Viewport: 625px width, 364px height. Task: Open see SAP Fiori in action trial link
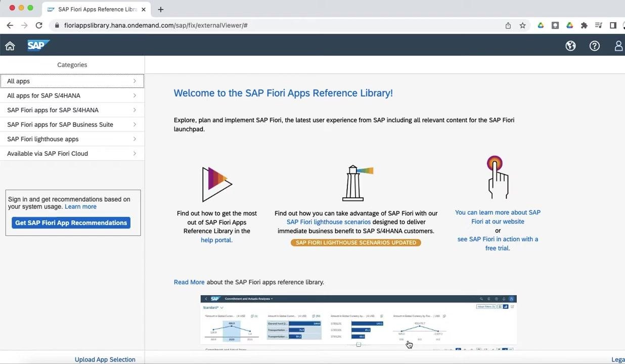498,244
